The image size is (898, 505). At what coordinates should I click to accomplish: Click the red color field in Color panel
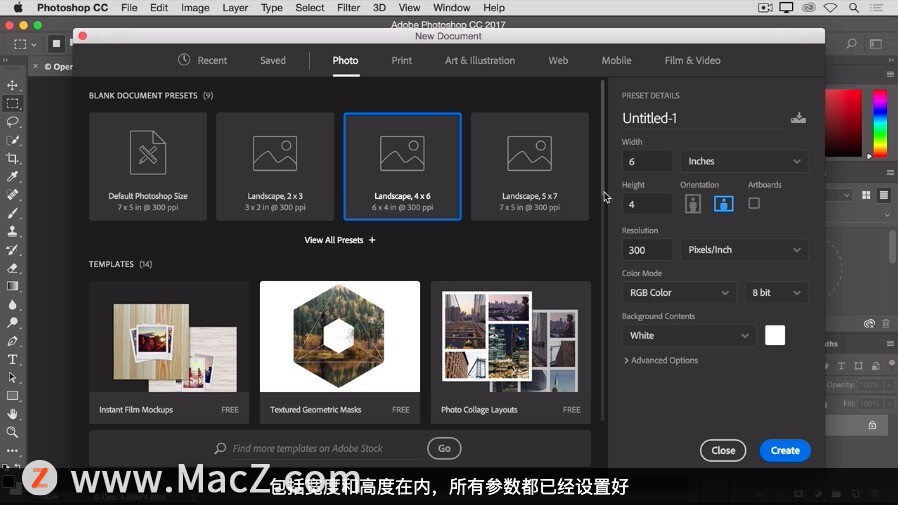tap(843, 123)
